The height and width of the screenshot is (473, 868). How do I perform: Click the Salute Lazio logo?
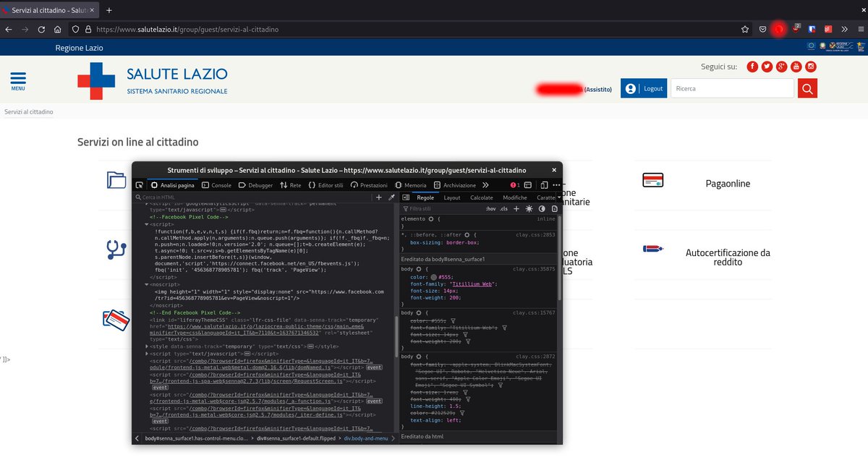(x=153, y=81)
